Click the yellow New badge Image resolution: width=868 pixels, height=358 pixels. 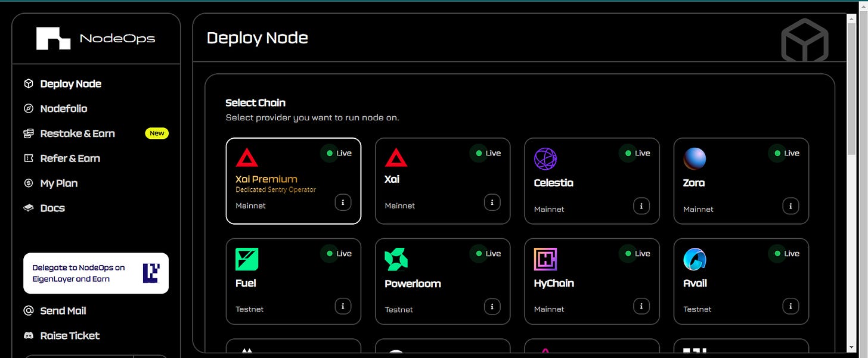[x=157, y=133]
